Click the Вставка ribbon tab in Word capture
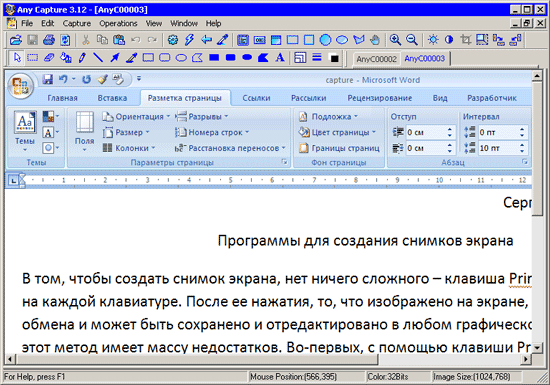This screenshot has height=385, width=550. tap(112, 98)
